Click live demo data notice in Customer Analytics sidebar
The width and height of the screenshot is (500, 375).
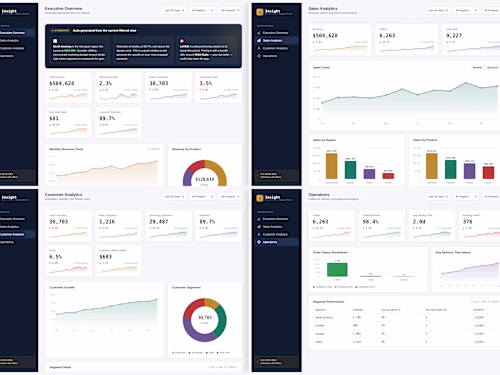(x=17, y=361)
